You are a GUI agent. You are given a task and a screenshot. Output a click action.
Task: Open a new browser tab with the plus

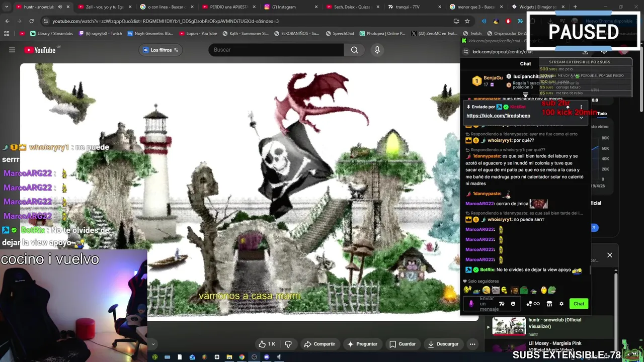point(575,7)
